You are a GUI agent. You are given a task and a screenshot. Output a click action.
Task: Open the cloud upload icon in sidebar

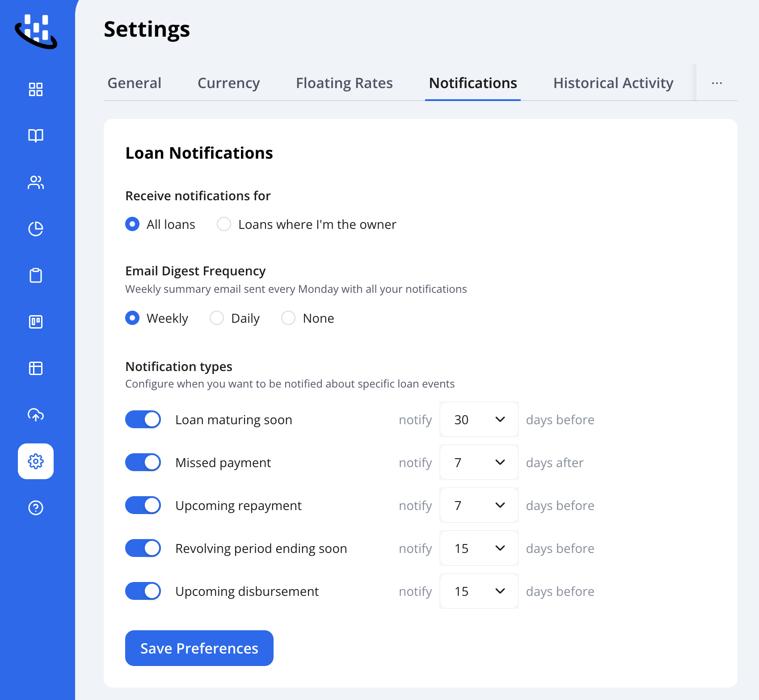[x=36, y=415]
